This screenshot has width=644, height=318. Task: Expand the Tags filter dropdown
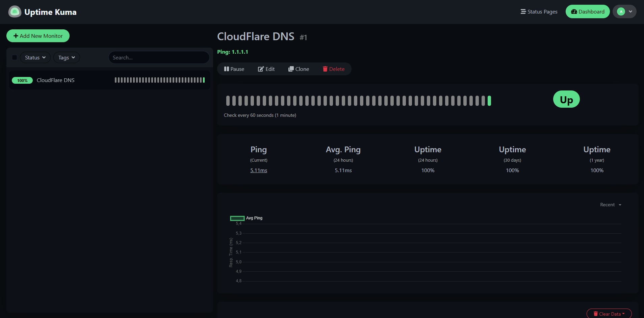pyautogui.click(x=67, y=57)
